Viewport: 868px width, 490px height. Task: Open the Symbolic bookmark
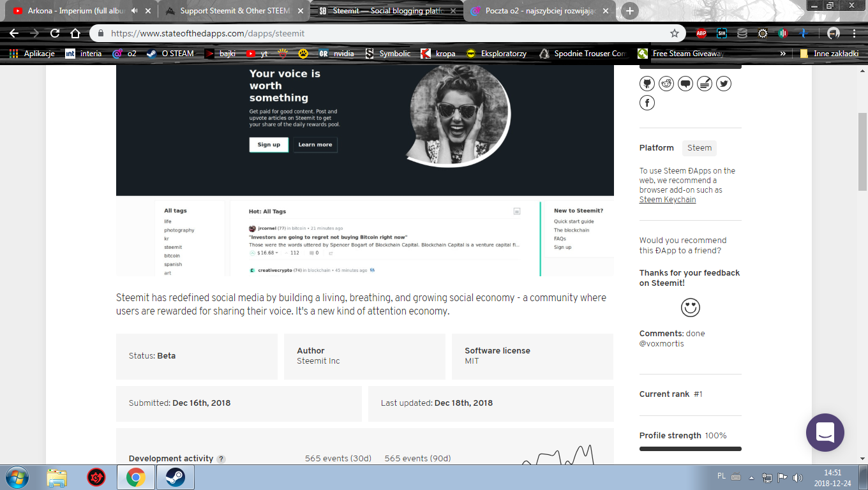point(388,54)
